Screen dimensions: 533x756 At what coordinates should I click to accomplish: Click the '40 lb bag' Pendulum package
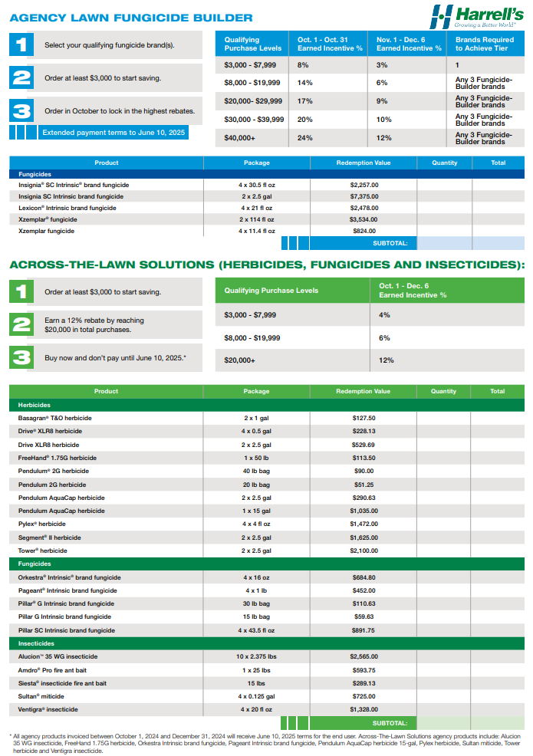coord(257,471)
